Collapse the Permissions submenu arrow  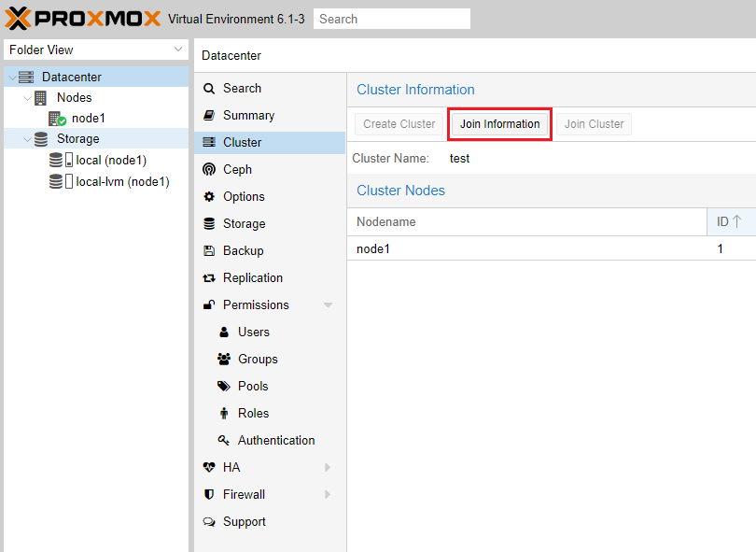coord(328,305)
